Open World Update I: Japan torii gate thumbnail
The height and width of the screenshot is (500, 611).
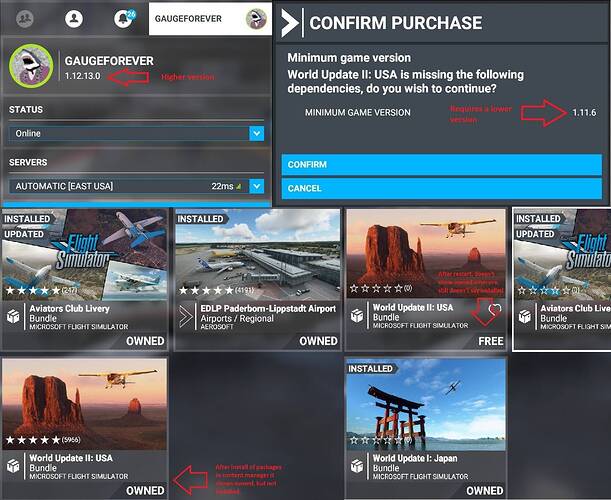[x=426, y=405]
